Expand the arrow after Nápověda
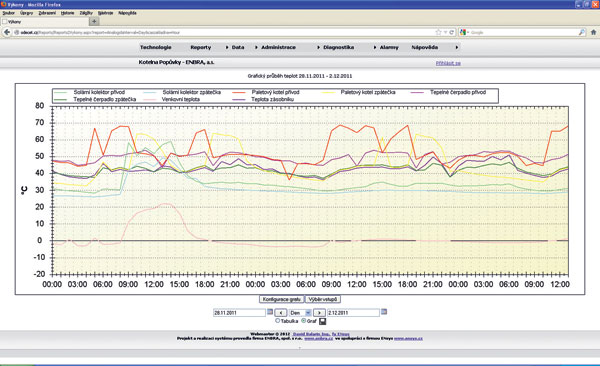The image size is (600, 366). (x=457, y=47)
